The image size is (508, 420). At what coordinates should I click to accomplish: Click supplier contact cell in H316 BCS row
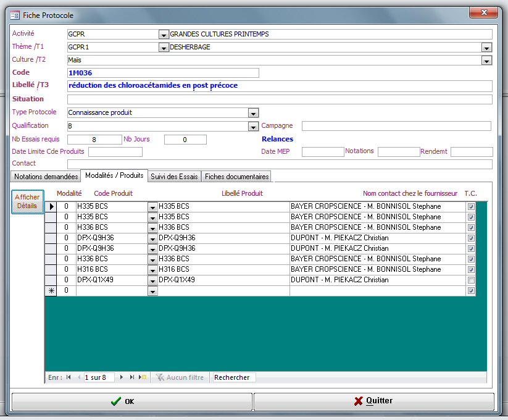click(378, 270)
